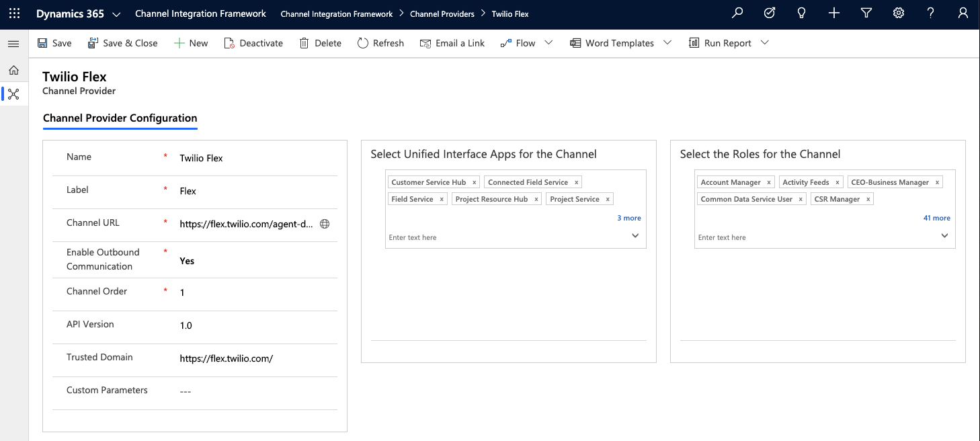This screenshot has height=441, width=980.
Task: Select the channel providers sidebar icon
Action: (x=13, y=94)
